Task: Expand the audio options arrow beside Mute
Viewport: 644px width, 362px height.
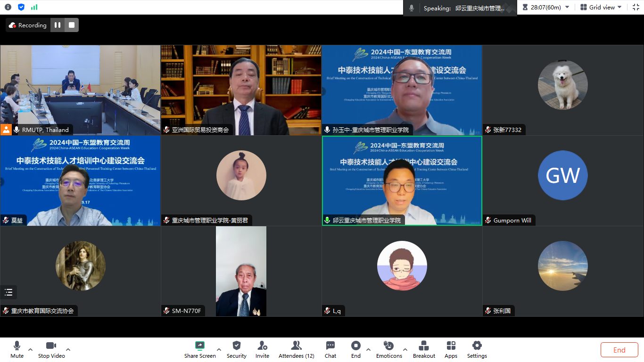Action: point(31,349)
